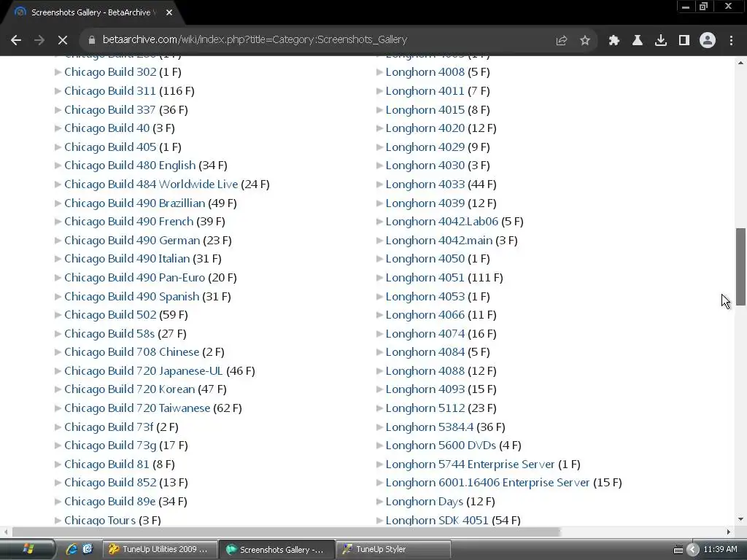Expand Longhorn 4051 triangle

pyautogui.click(x=379, y=278)
